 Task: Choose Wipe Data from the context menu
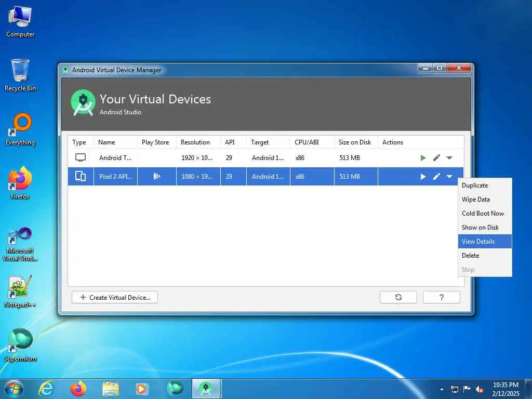point(485,199)
